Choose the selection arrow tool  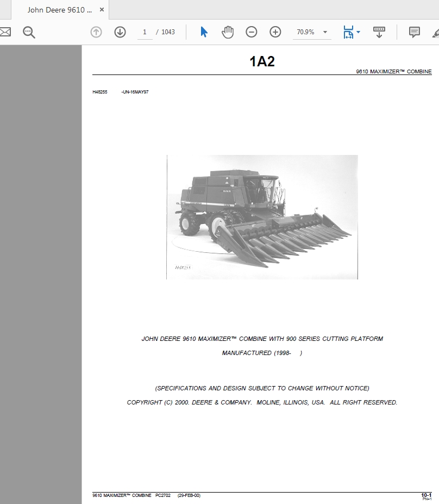click(204, 32)
